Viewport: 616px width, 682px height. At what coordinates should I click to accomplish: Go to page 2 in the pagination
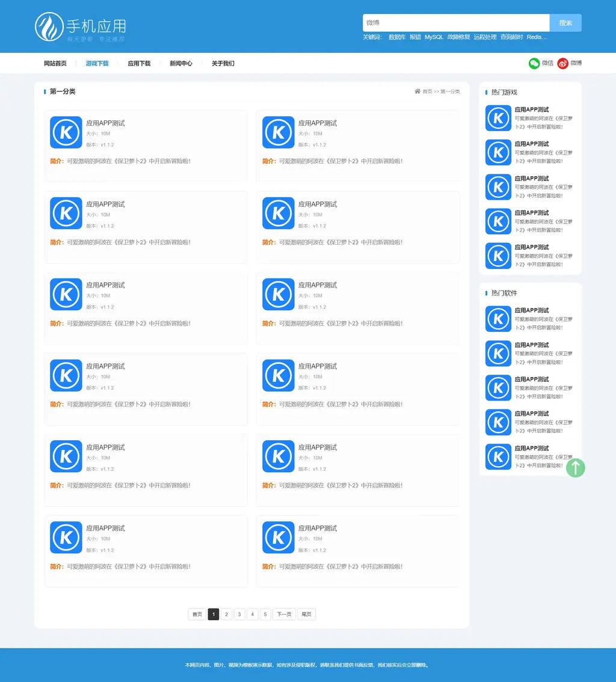click(x=226, y=614)
